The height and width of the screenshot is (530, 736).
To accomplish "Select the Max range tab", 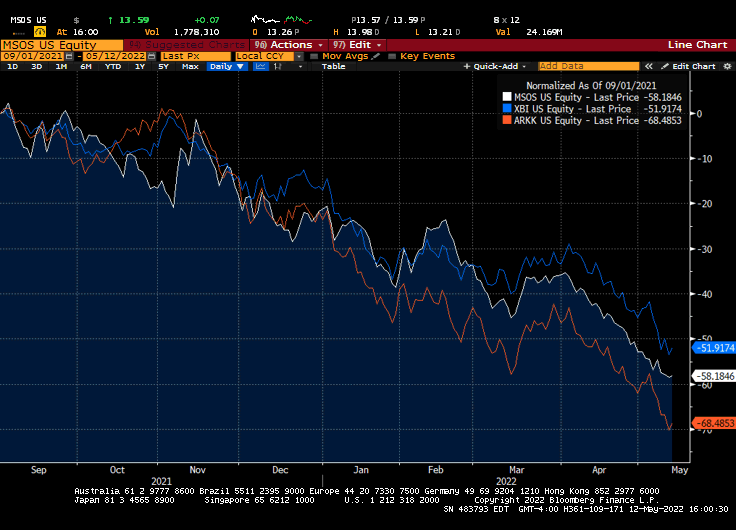I will 190,67.
